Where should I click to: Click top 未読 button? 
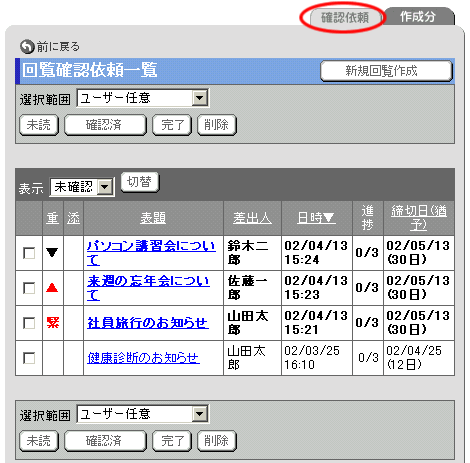39,125
